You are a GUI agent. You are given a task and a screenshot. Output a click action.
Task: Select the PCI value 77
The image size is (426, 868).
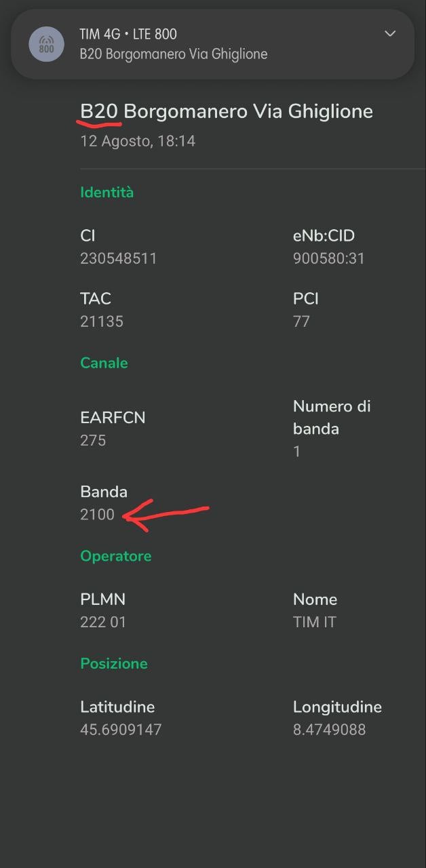tap(301, 321)
